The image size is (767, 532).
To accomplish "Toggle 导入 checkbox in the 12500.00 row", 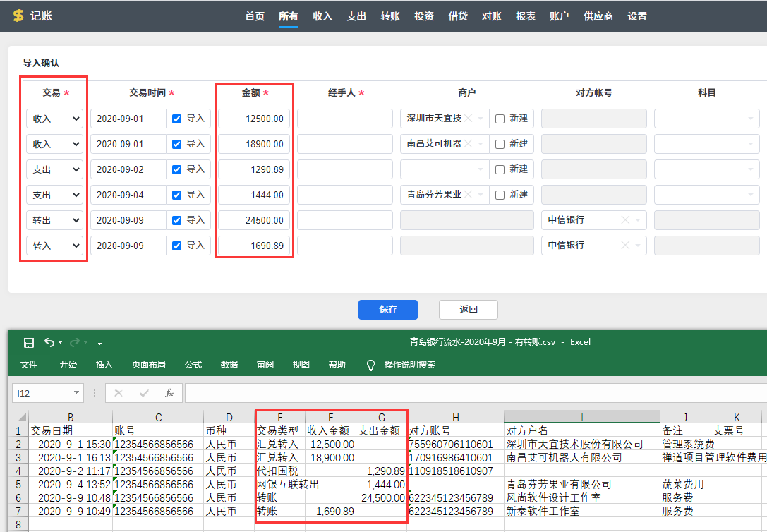I will tap(177, 119).
